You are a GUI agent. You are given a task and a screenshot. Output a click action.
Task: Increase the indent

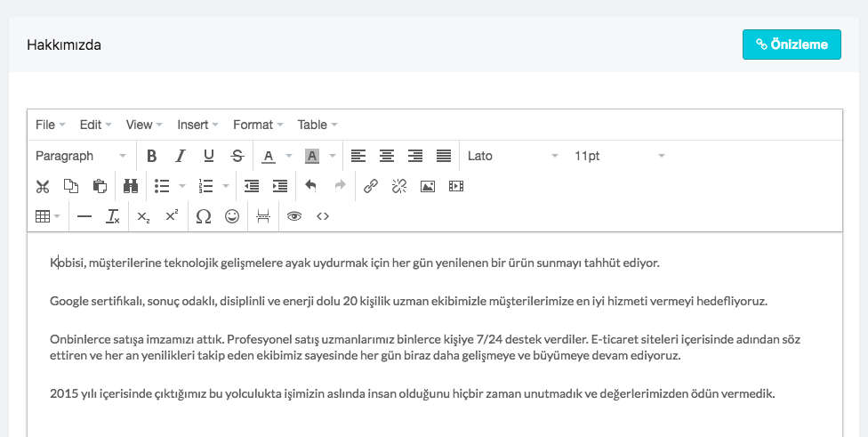280,186
